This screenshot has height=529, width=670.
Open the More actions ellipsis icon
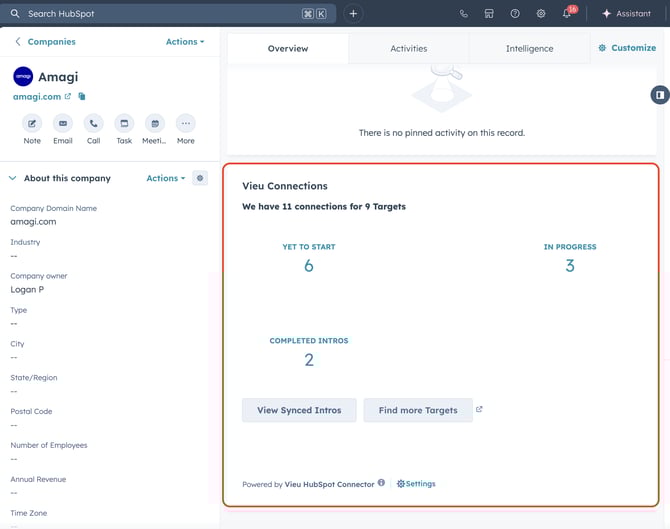click(x=186, y=124)
